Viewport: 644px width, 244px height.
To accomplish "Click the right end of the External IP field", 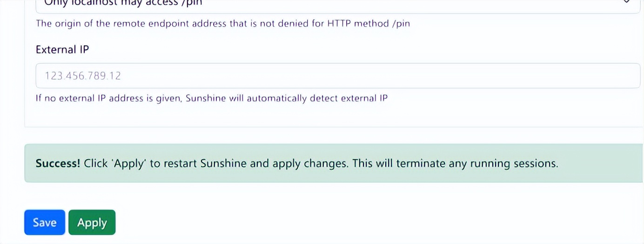I will tap(624, 76).
